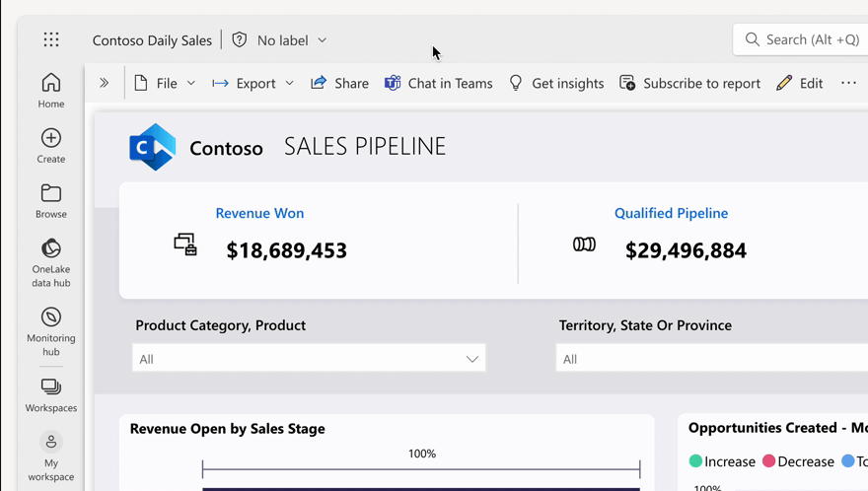Screen dimensions: 868x491
Task: Open the Qualified Pipeline link
Action: point(671,213)
